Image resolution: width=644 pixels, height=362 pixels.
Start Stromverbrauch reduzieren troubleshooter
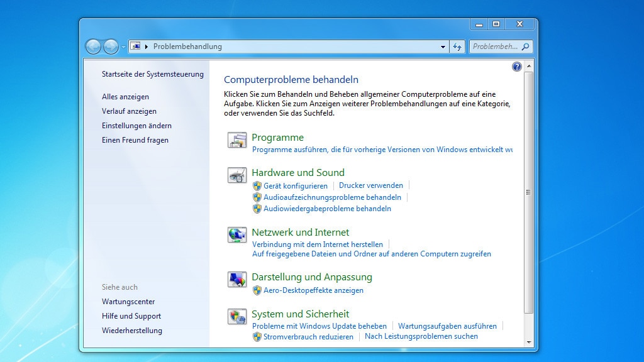click(x=308, y=337)
